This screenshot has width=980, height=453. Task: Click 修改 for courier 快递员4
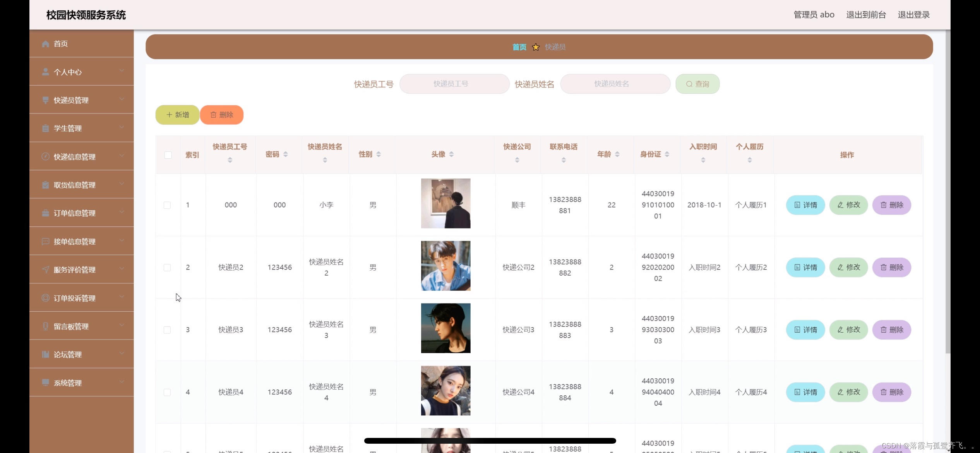click(x=849, y=392)
